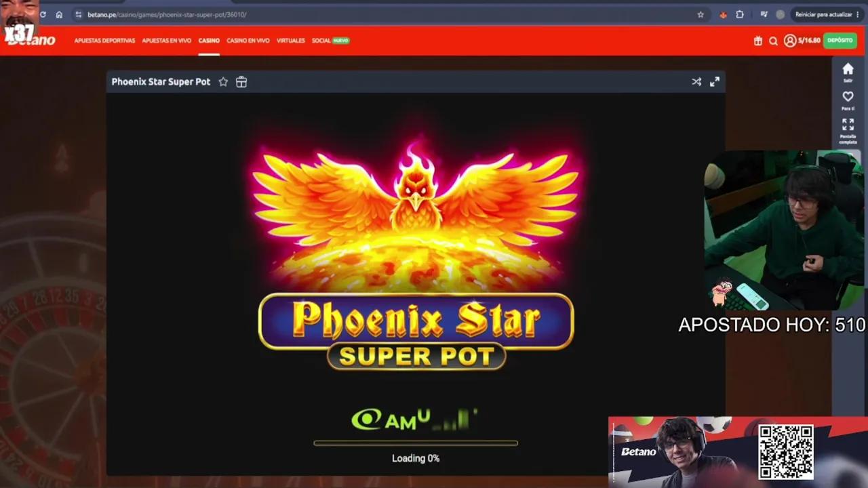This screenshot has width=868, height=488.
Task: Select the Casino tab
Action: 209,41
